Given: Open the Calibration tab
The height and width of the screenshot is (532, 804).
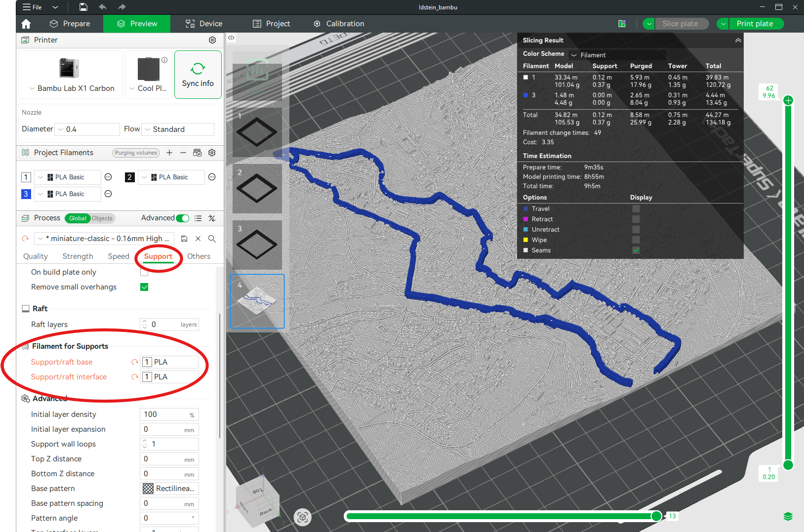Looking at the screenshot, I should click(x=339, y=24).
